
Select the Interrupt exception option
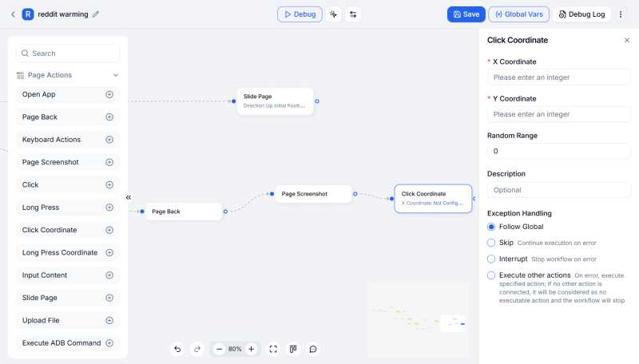click(x=491, y=259)
